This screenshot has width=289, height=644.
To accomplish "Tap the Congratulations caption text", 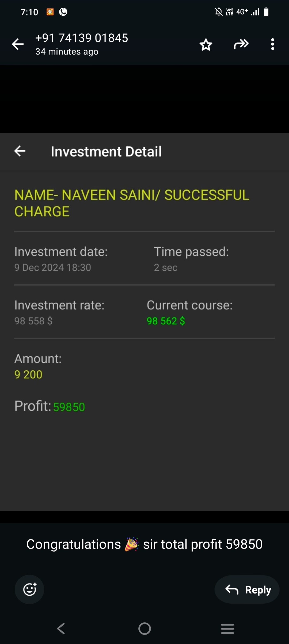I will tap(144, 544).
